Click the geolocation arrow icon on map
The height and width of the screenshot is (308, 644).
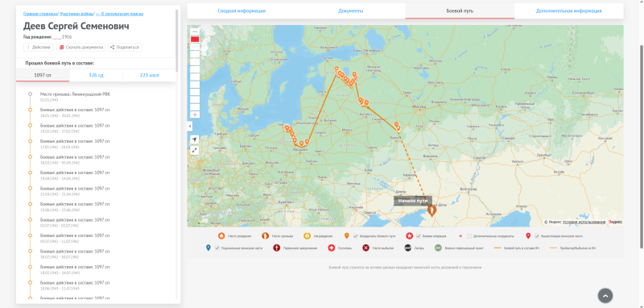(x=195, y=139)
